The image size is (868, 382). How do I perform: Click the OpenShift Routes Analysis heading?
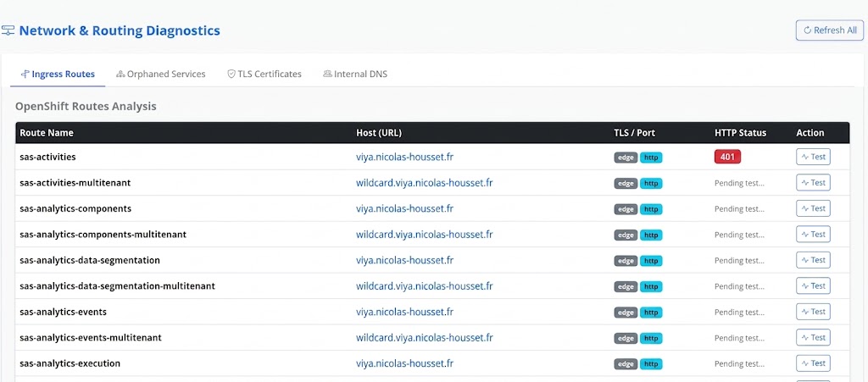coord(86,106)
